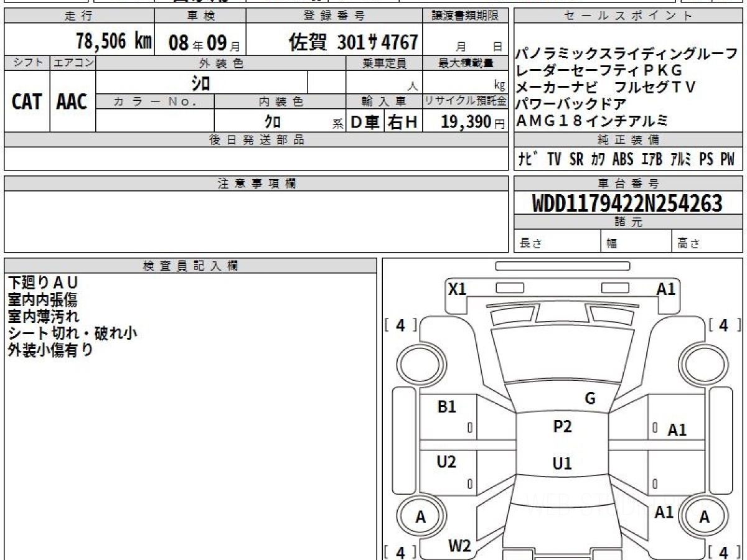Click the 最大積載量 header
747x560 pixels.
[466, 63]
